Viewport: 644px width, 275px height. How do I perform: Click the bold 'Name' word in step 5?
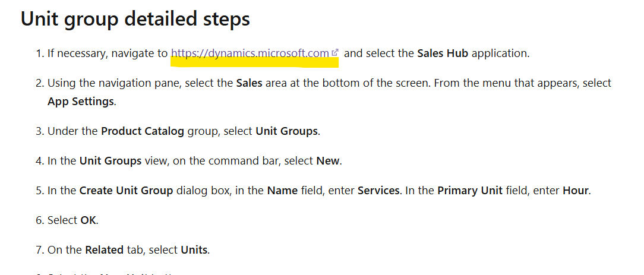pyautogui.click(x=283, y=191)
